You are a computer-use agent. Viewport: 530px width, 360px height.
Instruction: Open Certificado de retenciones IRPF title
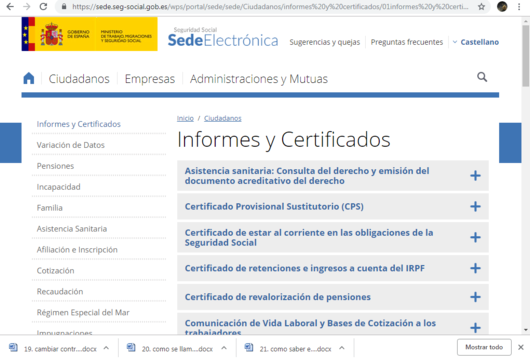pyautogui.click(x=305, y=268)
